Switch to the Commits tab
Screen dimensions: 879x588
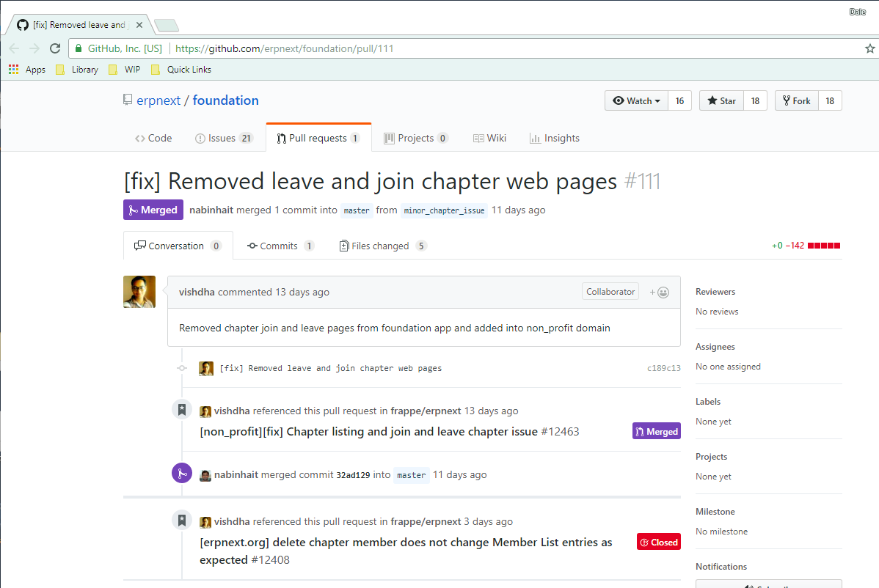pyautogui.click(x=280, y=246)
